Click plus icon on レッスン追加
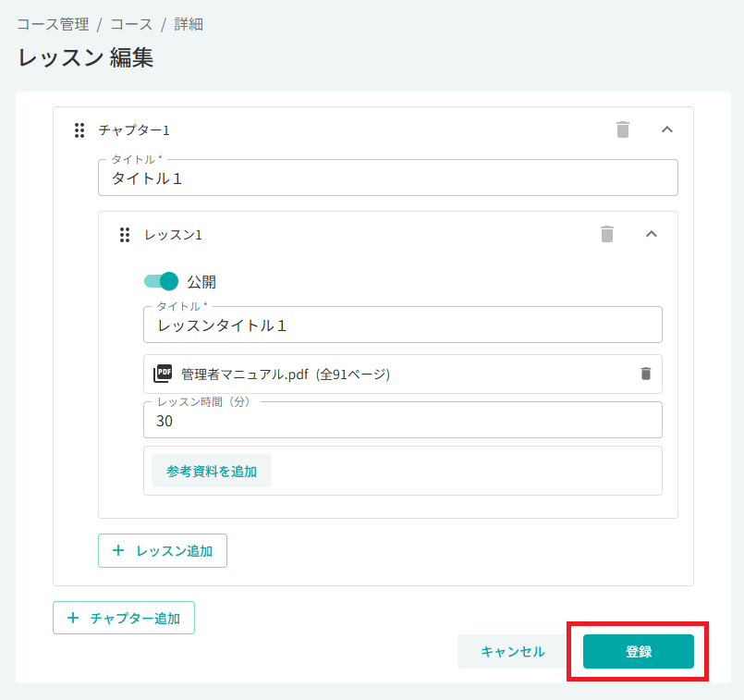Screen dimensions: 744x700 118,550
